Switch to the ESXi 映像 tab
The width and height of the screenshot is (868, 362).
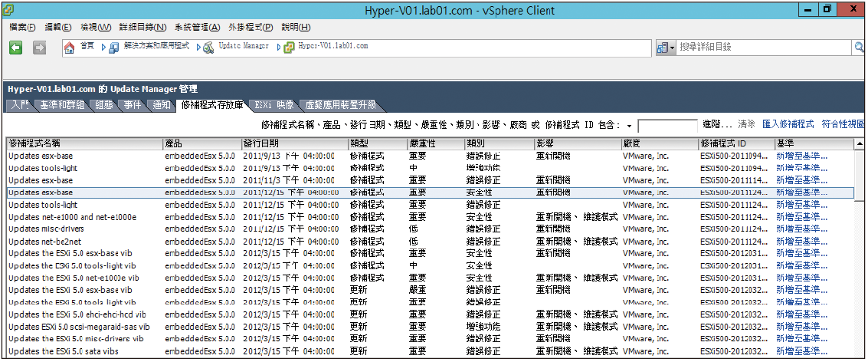[274, 105]
